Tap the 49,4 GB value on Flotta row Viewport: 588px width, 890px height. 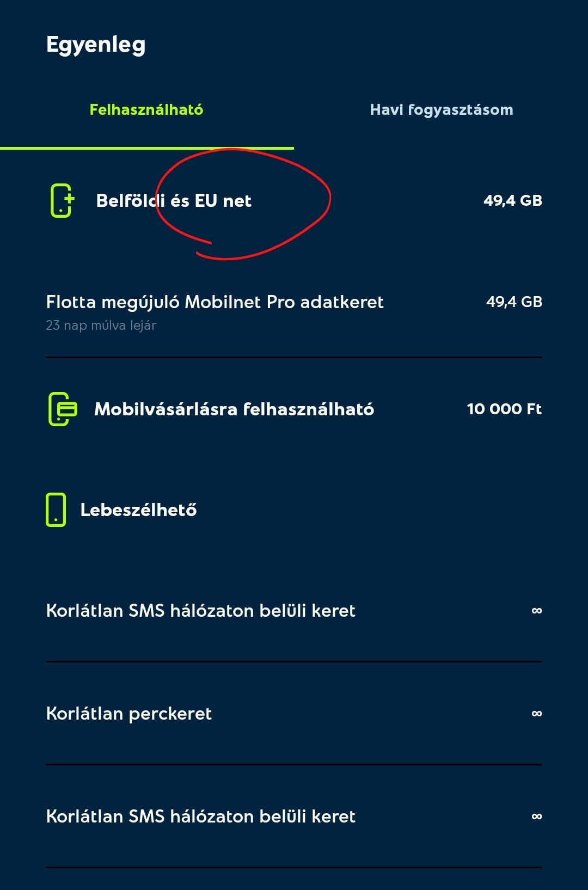click(514, 302)
